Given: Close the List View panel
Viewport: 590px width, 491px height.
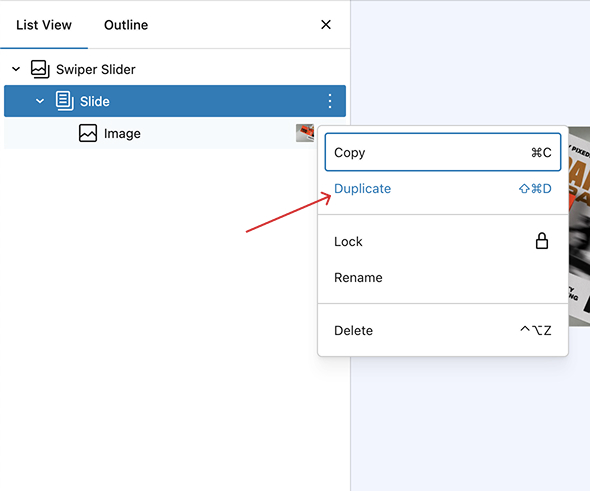Looking at the screenshot, I should point(326,25).
